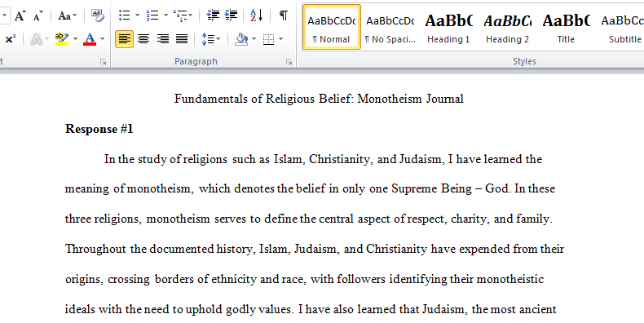This screenshot has width=644, height=323.
Task: Click the Borders icon
Action: (x=269, y=39)
